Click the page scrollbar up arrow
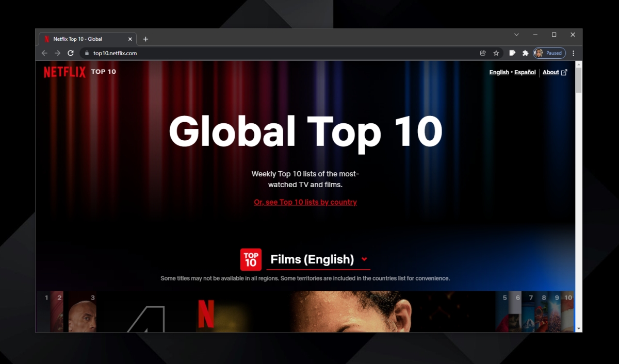619x364 pixels. coord(579,64)
